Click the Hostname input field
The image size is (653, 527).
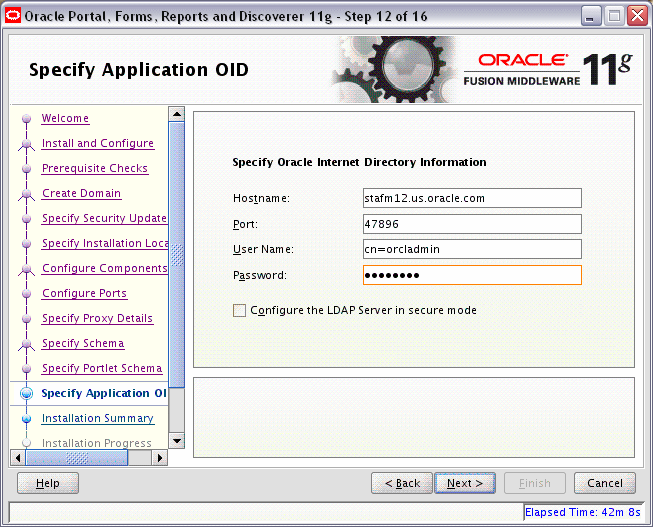point(472,198)
